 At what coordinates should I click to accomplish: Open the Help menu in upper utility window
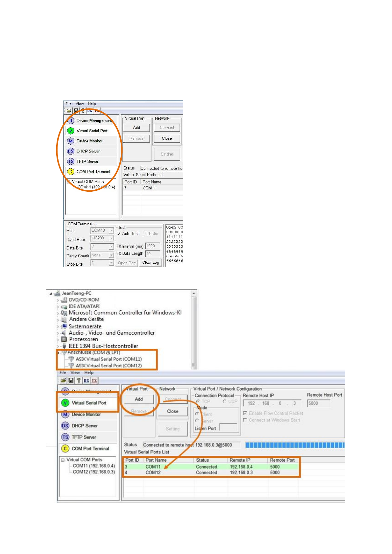point(92,104)
